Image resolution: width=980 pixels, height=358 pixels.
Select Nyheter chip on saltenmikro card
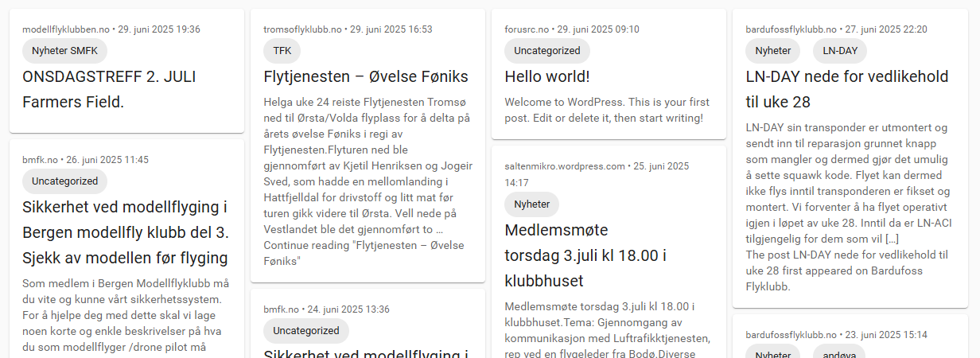tap(532, 204)
